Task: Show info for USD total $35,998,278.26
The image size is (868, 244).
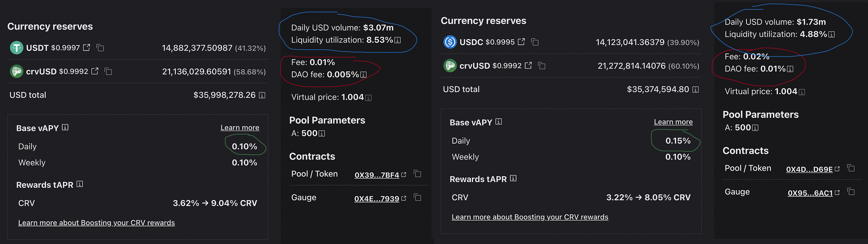Action: (262, 95)
